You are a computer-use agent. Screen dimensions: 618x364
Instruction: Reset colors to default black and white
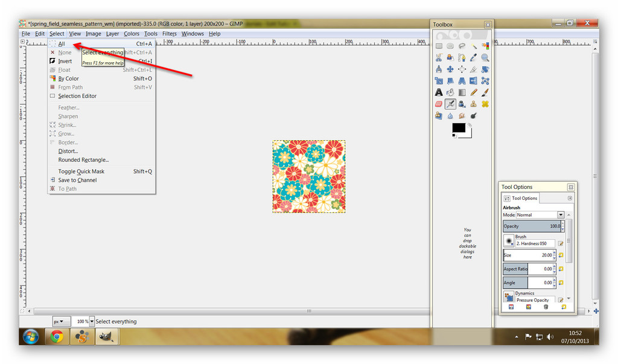[x=454, y=136]
